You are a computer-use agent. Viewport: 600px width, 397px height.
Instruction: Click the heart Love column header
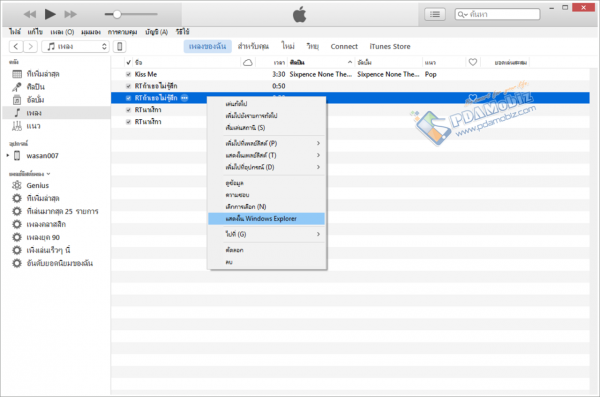473,62
